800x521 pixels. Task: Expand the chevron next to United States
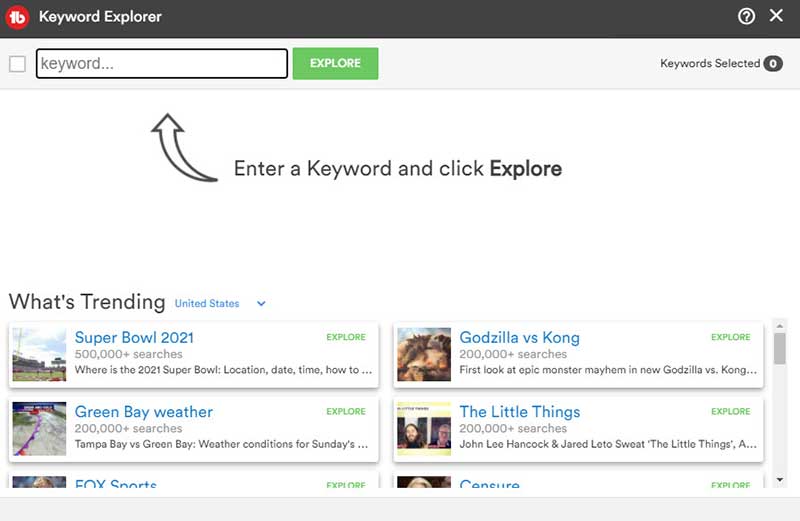[261, 304]
